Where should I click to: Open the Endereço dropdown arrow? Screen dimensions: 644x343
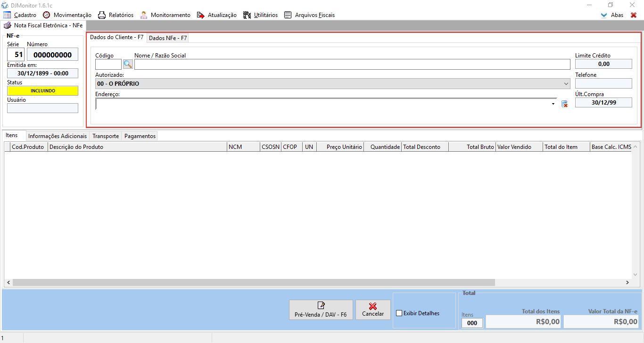point(553,104)
